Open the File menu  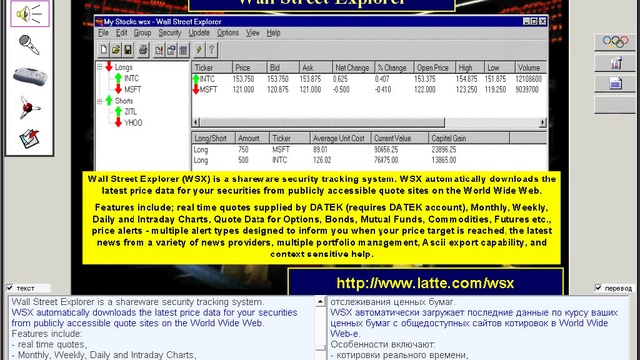(x=103, y=33)
